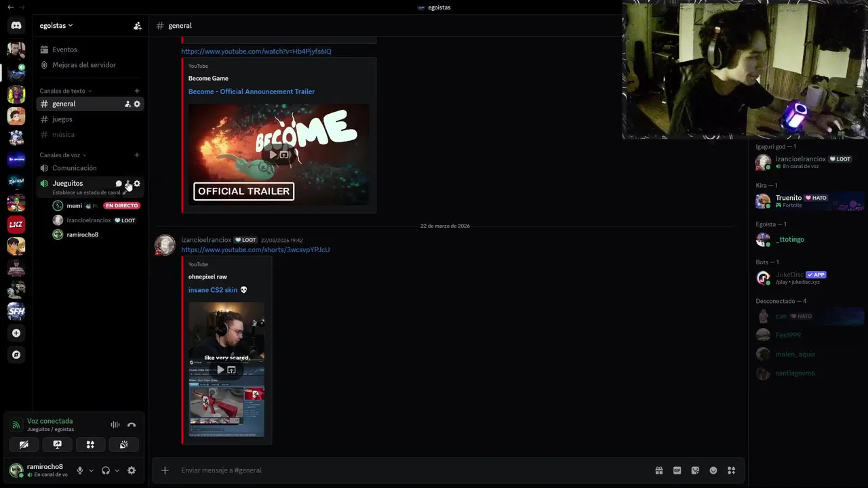Click plus attachment button in message bar
Screen dimensions: 868x488
point(165,470)
